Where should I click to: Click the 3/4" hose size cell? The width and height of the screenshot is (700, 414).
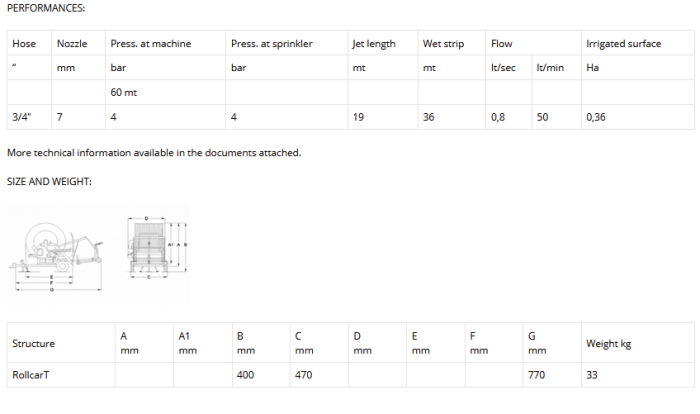(22, 117)
